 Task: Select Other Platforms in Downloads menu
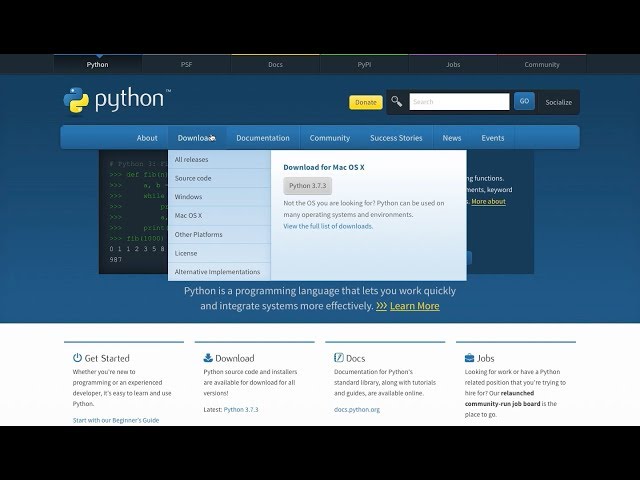[x=219, y=235]
